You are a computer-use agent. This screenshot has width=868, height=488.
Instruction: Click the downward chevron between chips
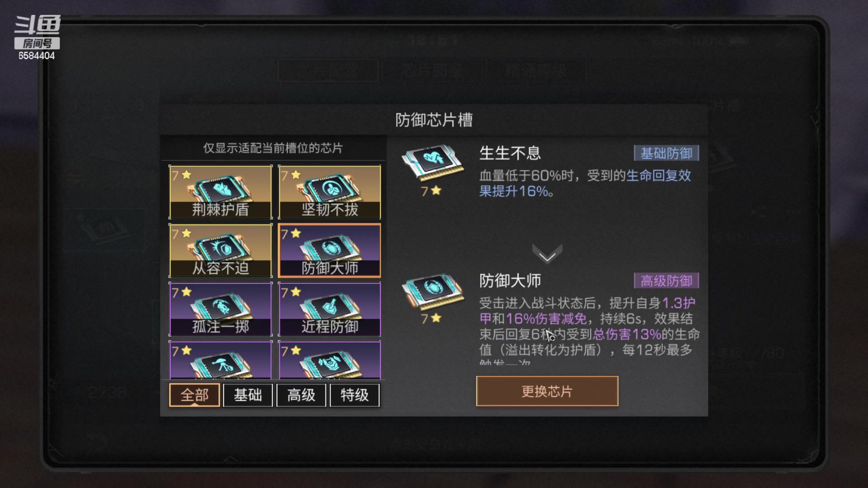[x=547, y=253]
